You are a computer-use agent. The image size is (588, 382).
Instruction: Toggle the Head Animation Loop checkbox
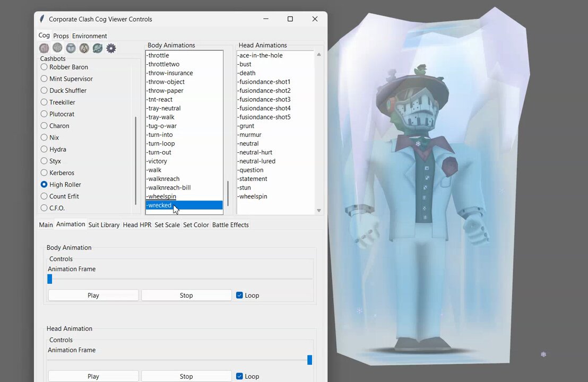(x=239, y=376)
